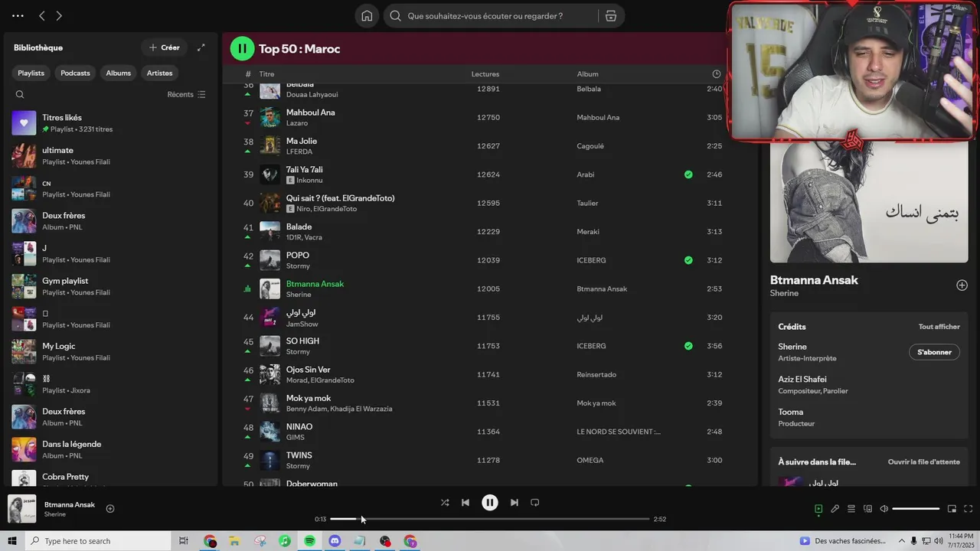Select the Artistes filter chip
Viewport: 980px width, 551px height.
tap(159, 73)
